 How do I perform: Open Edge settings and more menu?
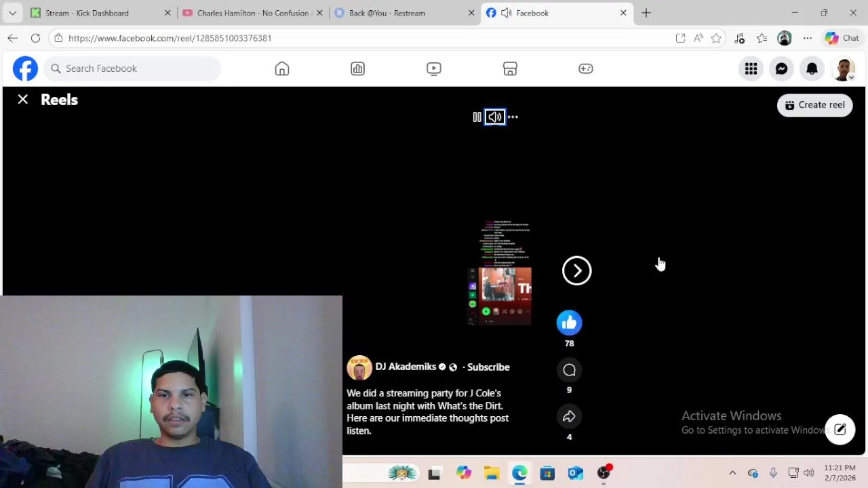point(807,38)
